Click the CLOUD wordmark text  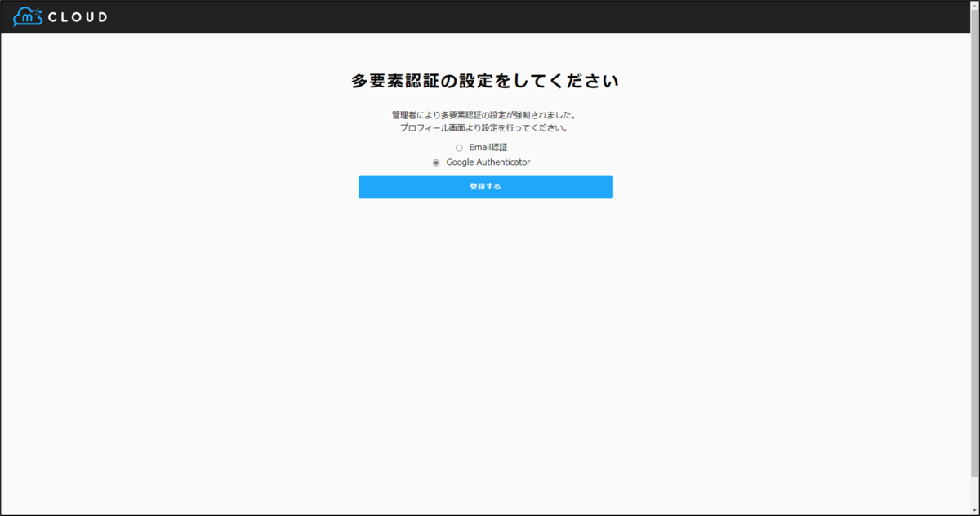pos(78,16)
